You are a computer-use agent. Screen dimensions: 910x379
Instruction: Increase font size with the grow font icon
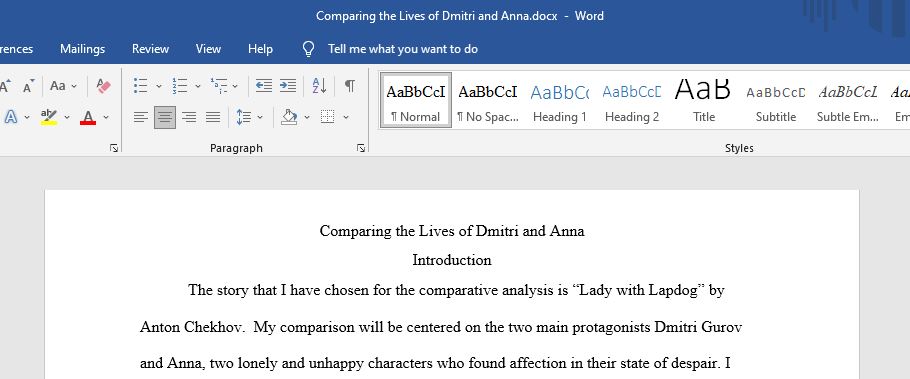point(6,86)
